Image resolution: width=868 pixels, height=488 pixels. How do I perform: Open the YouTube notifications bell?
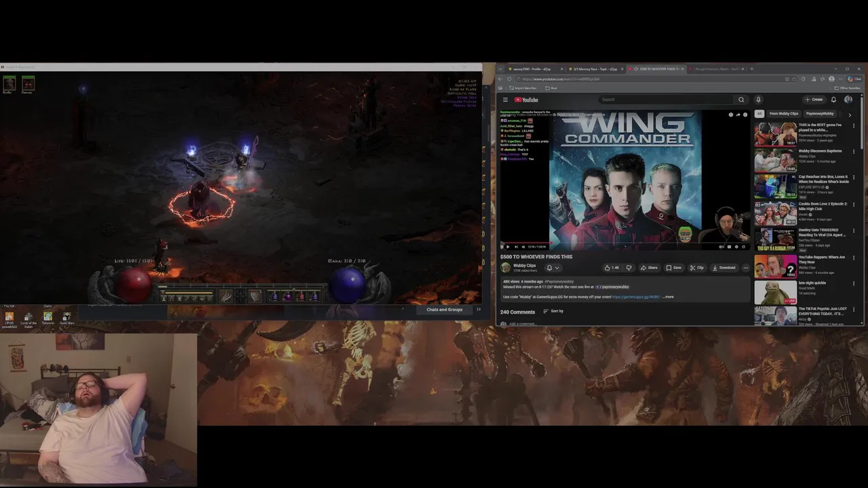833,100
